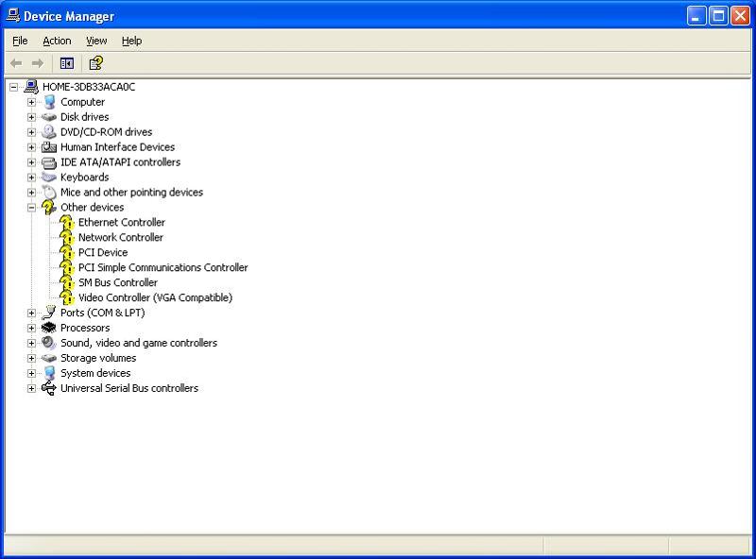Expand Mice and other pointing devices
Image resolution: width=756 pixels, height=559 pixels.
pos(31,193)
